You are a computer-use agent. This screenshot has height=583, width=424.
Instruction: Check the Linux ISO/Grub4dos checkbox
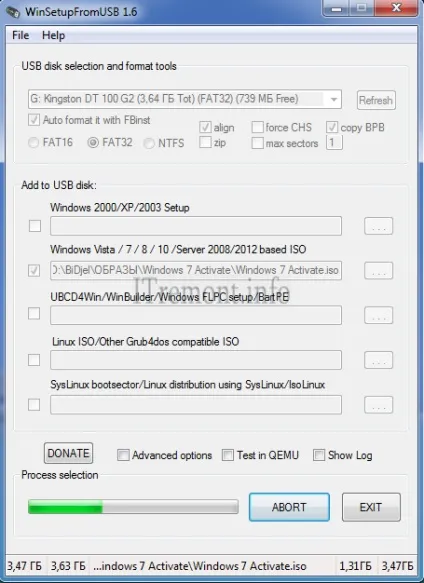coord(34,360)
